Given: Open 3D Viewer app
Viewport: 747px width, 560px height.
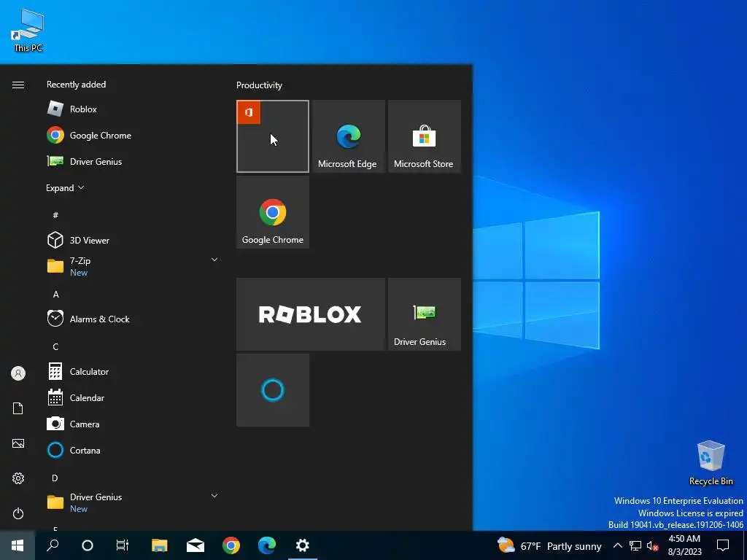Looking at the screenshot, I should [132, 240].
